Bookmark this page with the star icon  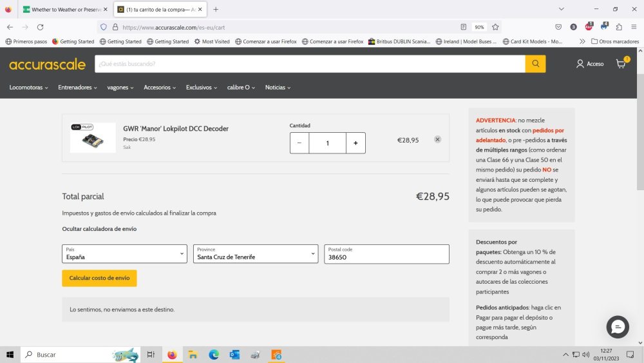point(495,27)
